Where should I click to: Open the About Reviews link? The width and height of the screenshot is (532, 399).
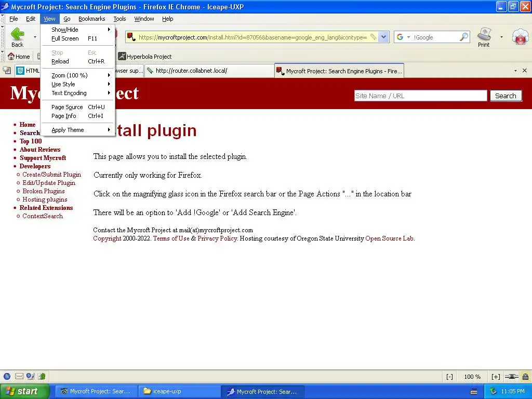coord(40,149)
